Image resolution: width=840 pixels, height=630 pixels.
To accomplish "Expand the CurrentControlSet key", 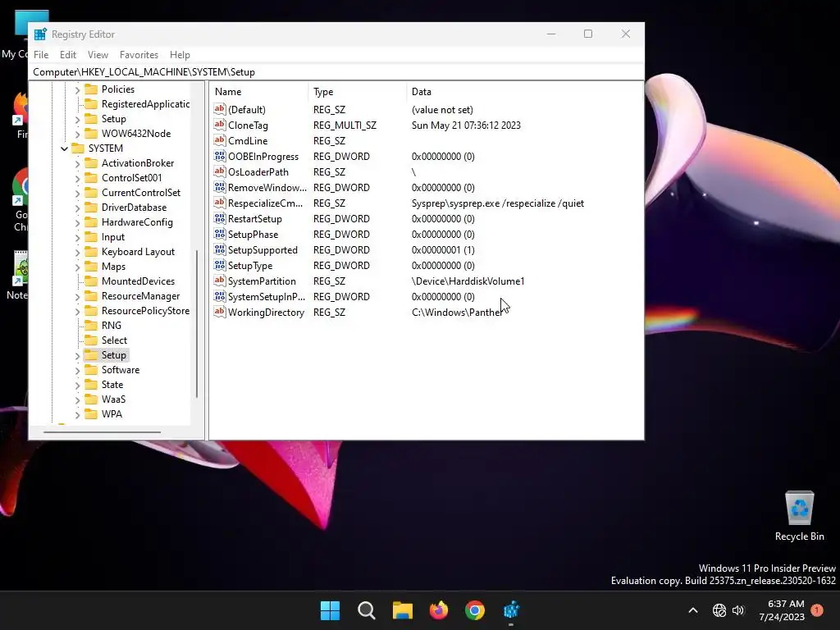I will point(78,193).
